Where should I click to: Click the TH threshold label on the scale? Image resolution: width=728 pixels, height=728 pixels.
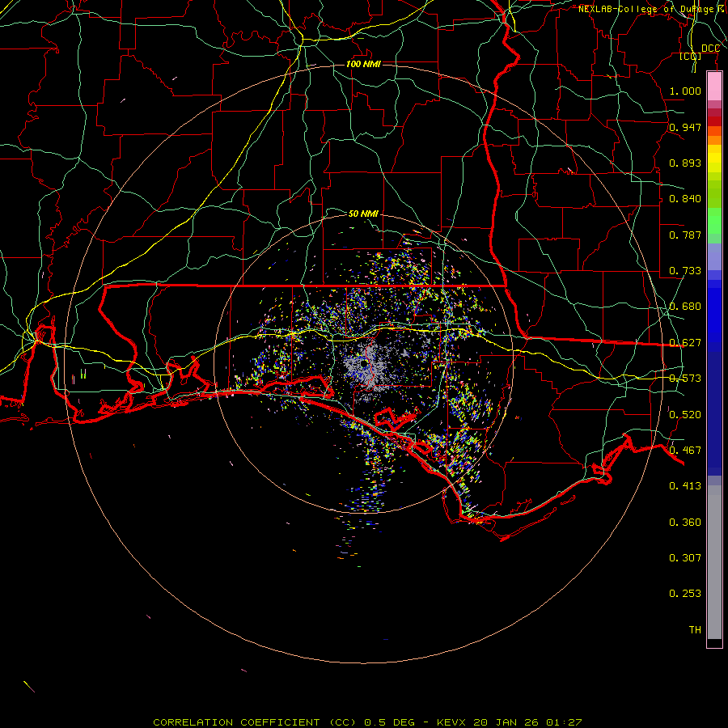pyautogui.click(x=695, y=630)
